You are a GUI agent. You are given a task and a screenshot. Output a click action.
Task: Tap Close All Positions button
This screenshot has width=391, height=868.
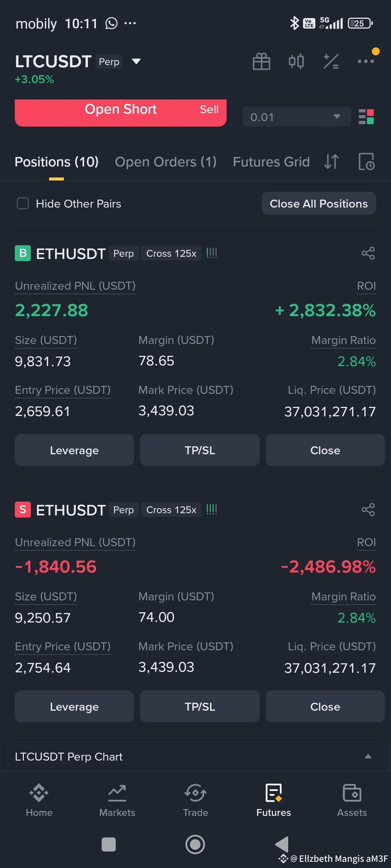pos(319,204)
